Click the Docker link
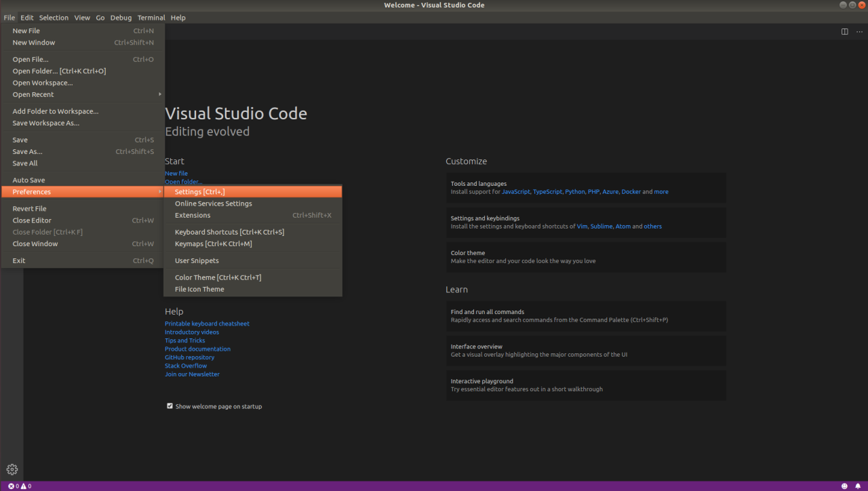 point(631,192)
